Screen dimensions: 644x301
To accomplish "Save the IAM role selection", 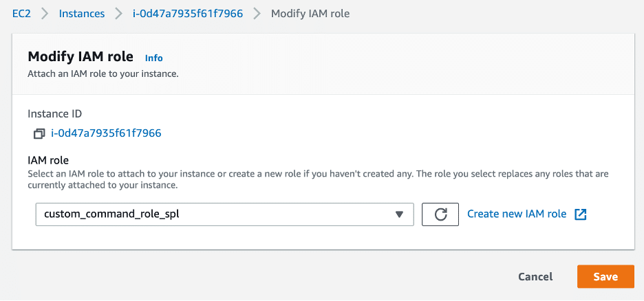I will pyautogui.click(x=605, y=277).
